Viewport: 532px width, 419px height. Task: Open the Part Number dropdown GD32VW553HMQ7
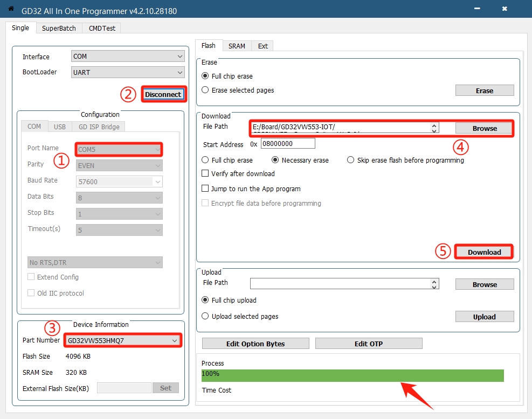click(x=122, y=340)
